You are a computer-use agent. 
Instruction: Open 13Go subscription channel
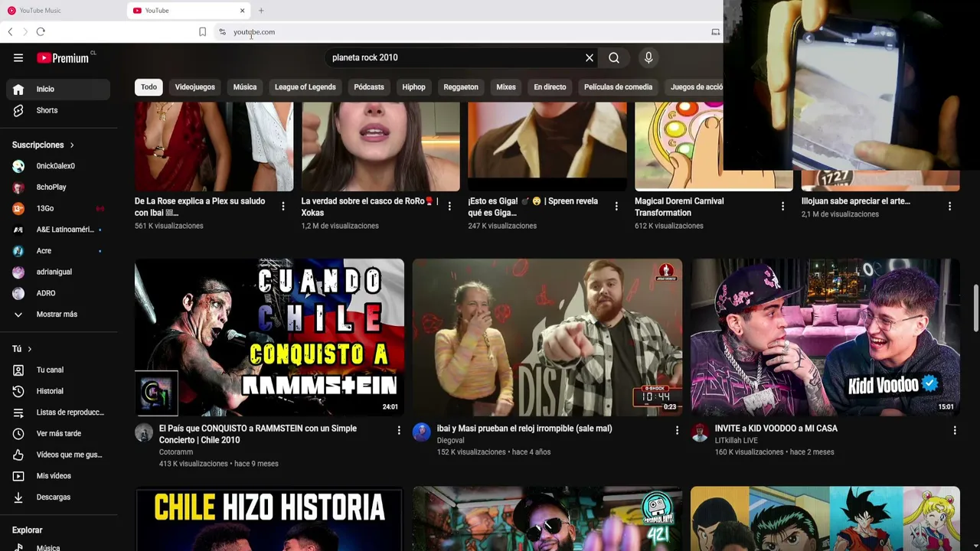coord(58,208)
